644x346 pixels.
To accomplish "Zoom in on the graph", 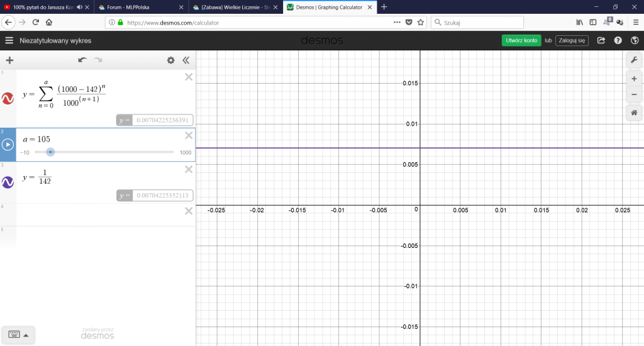I will (x=634, y=79).
